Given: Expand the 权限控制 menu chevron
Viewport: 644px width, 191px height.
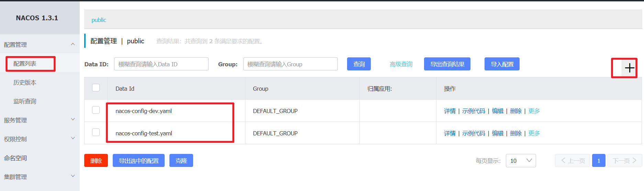Looking at the screenshot, I should [x=73, y=138].
